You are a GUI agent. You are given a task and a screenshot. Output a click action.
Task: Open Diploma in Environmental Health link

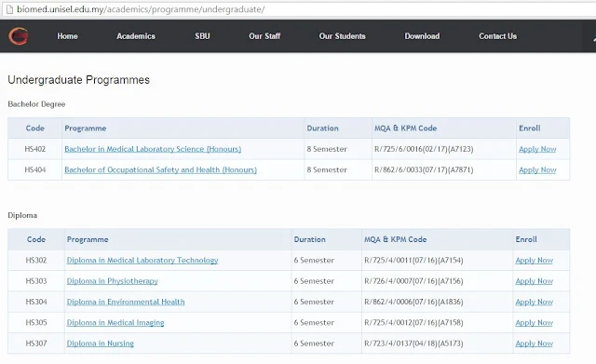tap(126, 302)
